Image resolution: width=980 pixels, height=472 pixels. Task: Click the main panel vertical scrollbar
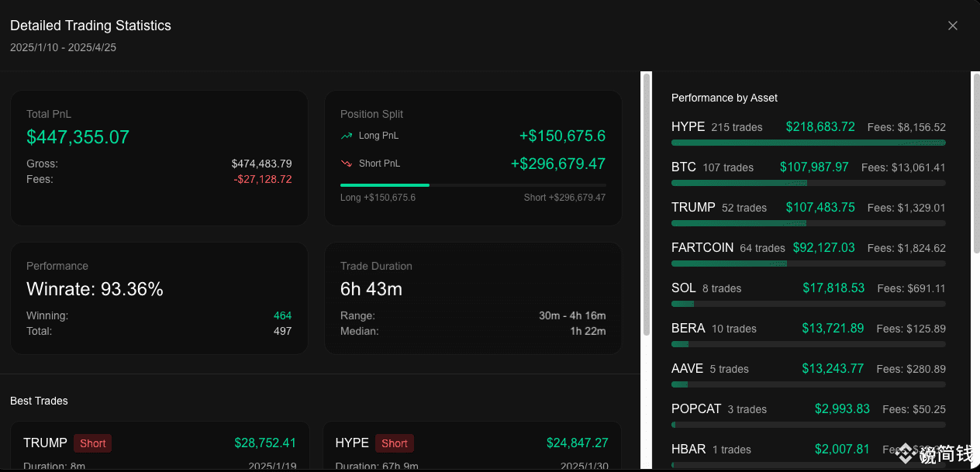point(646,205)
